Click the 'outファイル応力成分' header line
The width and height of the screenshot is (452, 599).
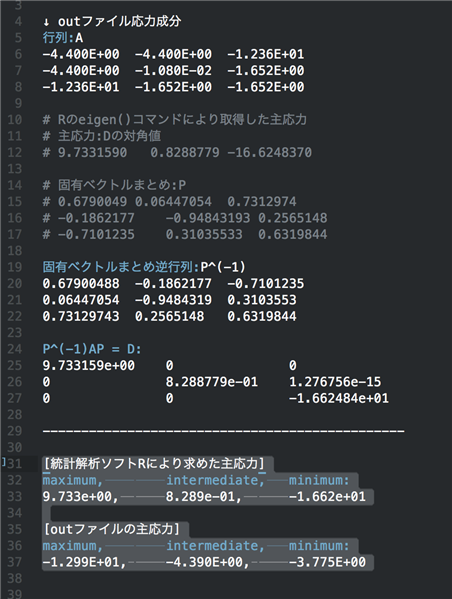point(112,21)
